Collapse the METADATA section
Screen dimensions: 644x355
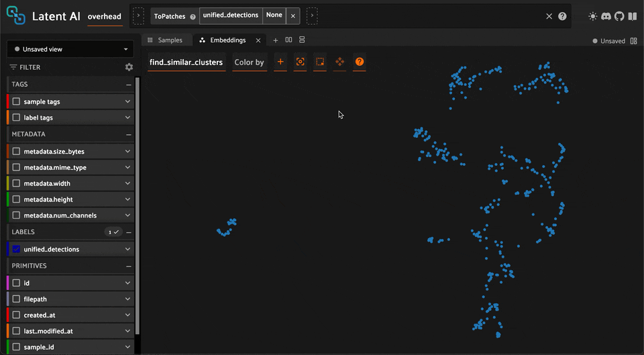coord(128,134)
